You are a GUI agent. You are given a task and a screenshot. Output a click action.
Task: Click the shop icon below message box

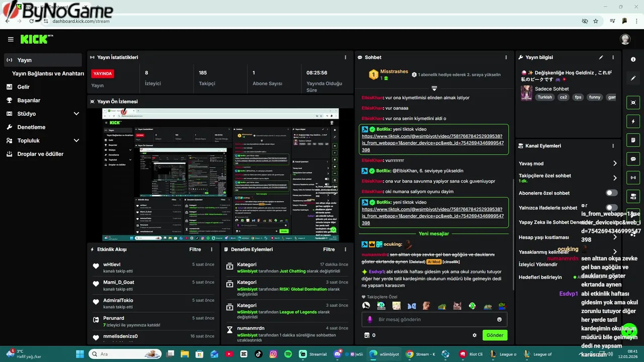[x=367, y=335]
